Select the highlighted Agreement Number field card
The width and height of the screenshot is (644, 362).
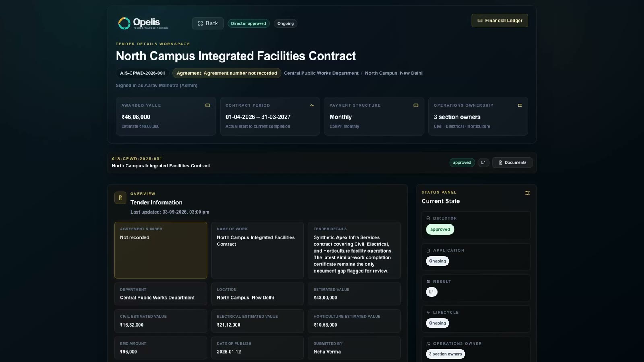coord(161,250)
